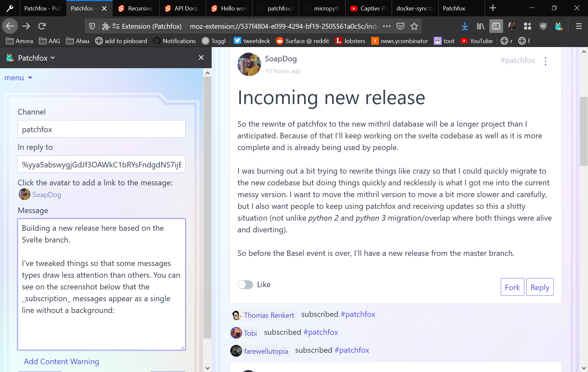Toggle the Like switch on the post
The image size is (588, 372).
245,285
